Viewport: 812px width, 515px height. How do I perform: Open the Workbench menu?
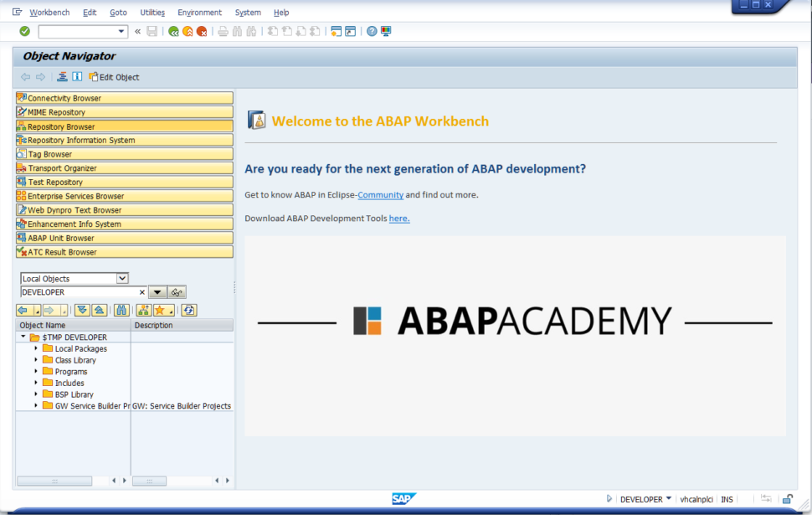point(49,13)
